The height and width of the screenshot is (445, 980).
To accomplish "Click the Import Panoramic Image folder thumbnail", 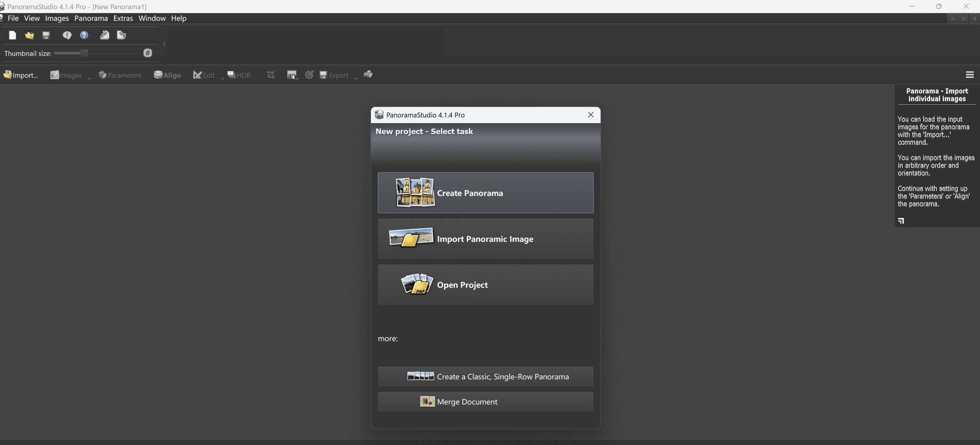I will coord(411,237).
